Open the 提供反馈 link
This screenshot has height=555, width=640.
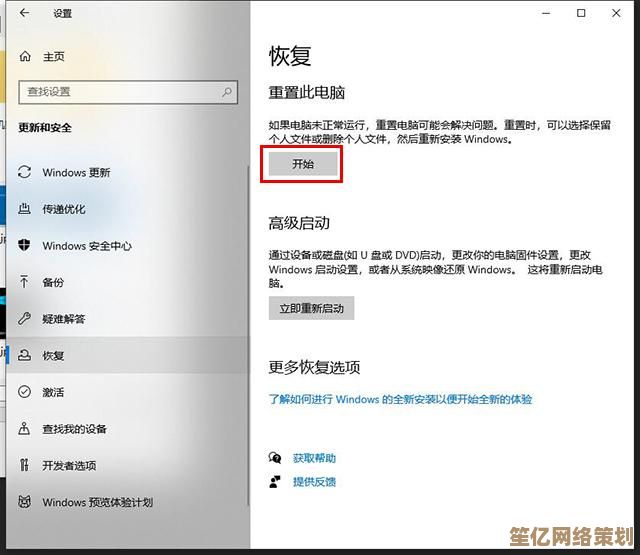(314, 482)
